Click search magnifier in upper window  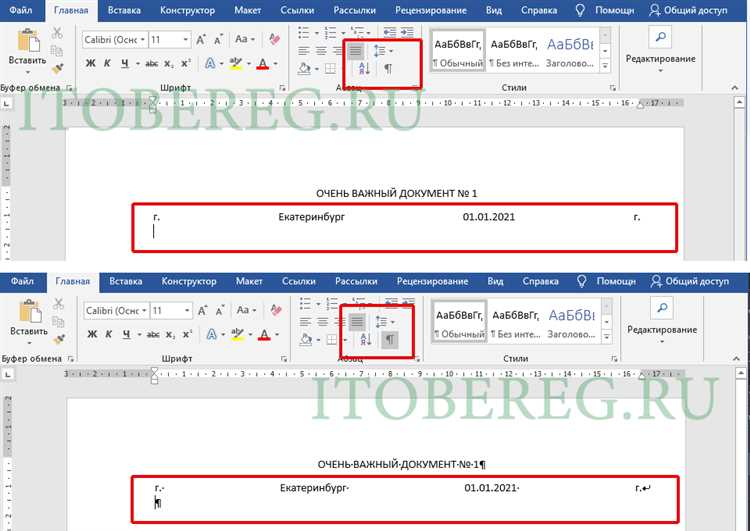[x=661, y=37]
